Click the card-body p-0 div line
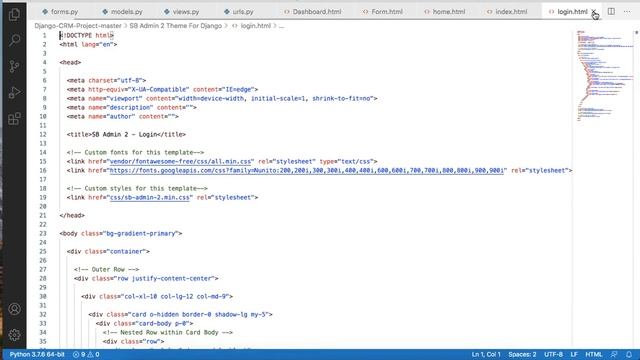Screen dimensions: 640x360 144,323
